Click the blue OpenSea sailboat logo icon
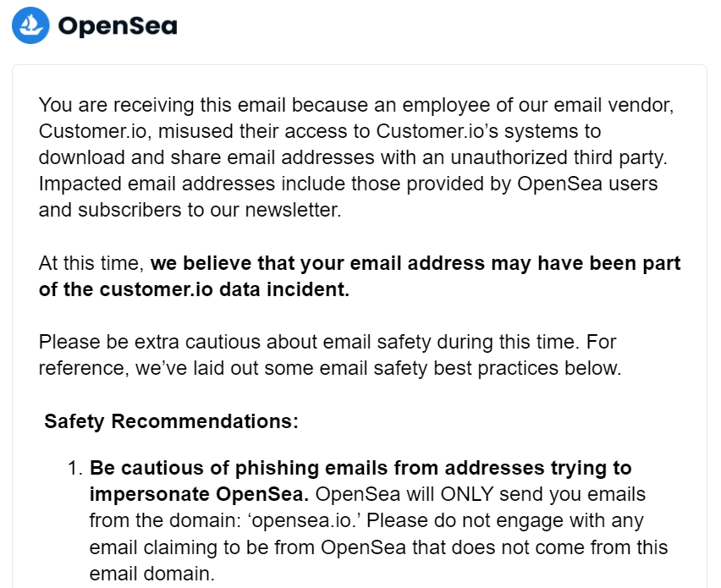This screenshot has width=721, height=588. 30,25
